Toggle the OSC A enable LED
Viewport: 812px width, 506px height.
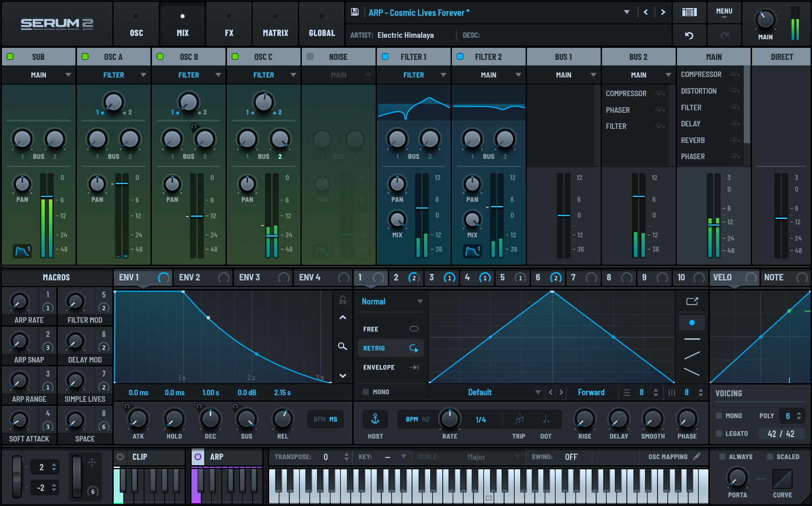point(85,56)
